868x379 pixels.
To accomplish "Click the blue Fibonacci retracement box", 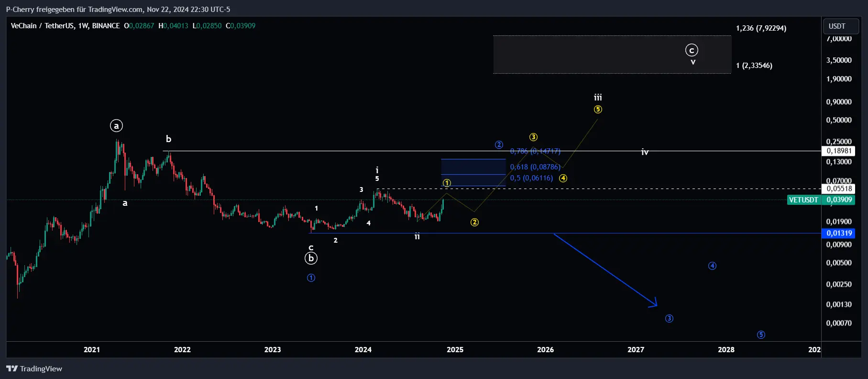I will click(x=473, y=172).
